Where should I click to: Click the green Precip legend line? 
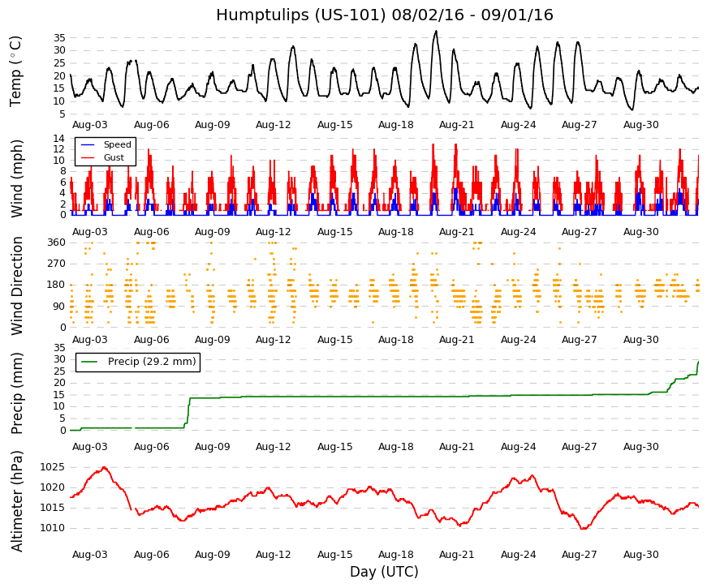(88, 362)
